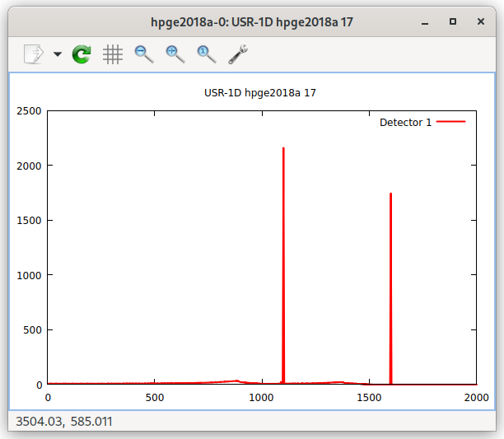Click the x-axis label 2000 at right
Screen dimensions: 504x439
click(x=476, y=398)
